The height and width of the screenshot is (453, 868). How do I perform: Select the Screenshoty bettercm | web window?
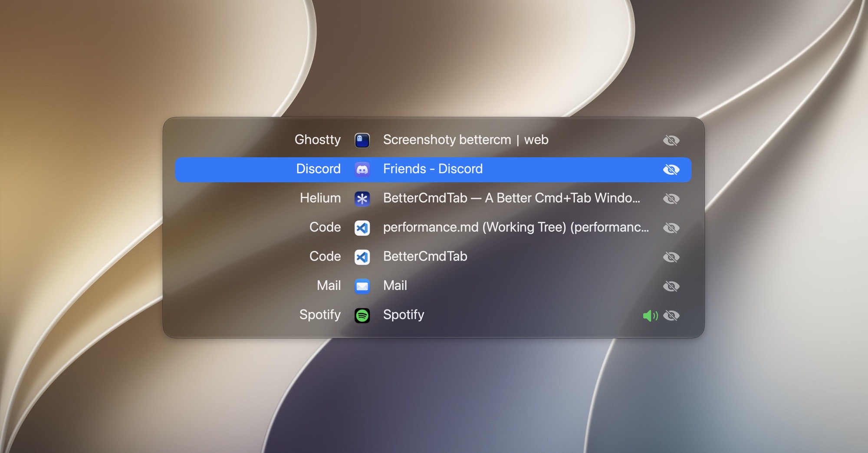pos(466,140)
